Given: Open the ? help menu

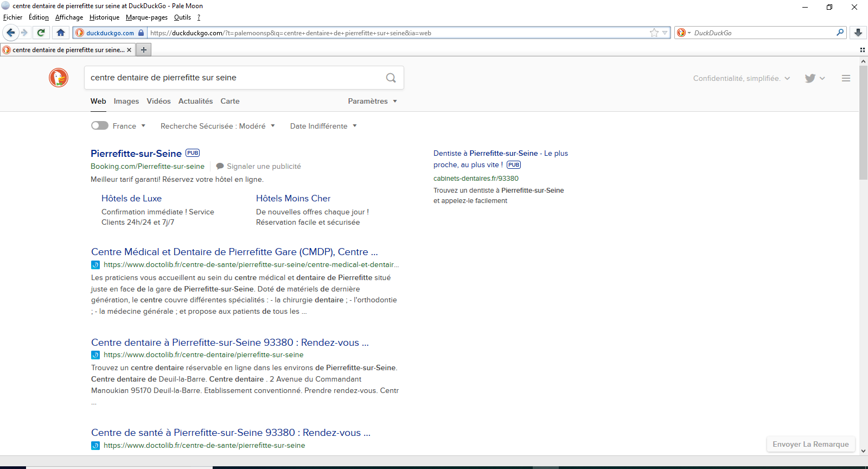Looking at the screenshot, I should pyautogui.click(x=199, y=17).
